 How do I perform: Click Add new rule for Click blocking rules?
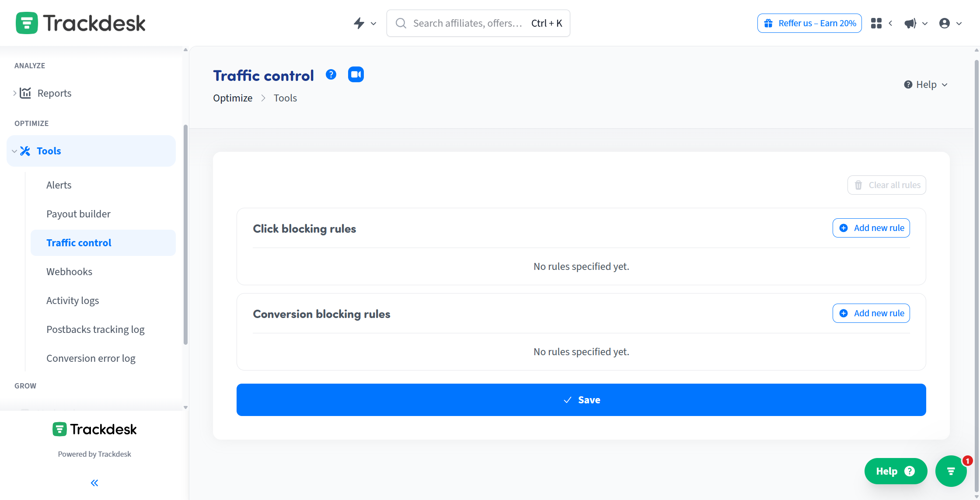point(871,227)
